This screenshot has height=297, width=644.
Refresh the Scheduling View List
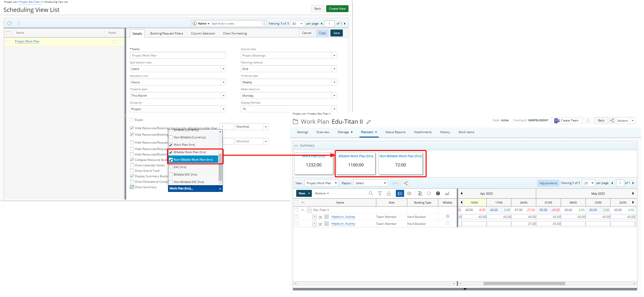9,23
